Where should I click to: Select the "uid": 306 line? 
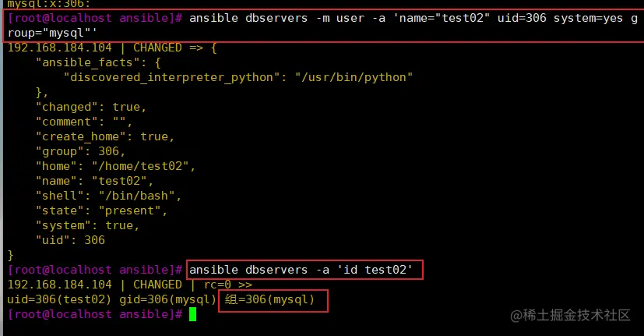click(70, 240)
